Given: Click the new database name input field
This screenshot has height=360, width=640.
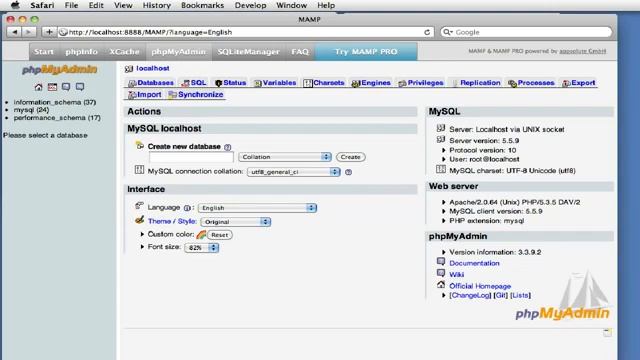Looking at the screenshot, I should 191,157.
